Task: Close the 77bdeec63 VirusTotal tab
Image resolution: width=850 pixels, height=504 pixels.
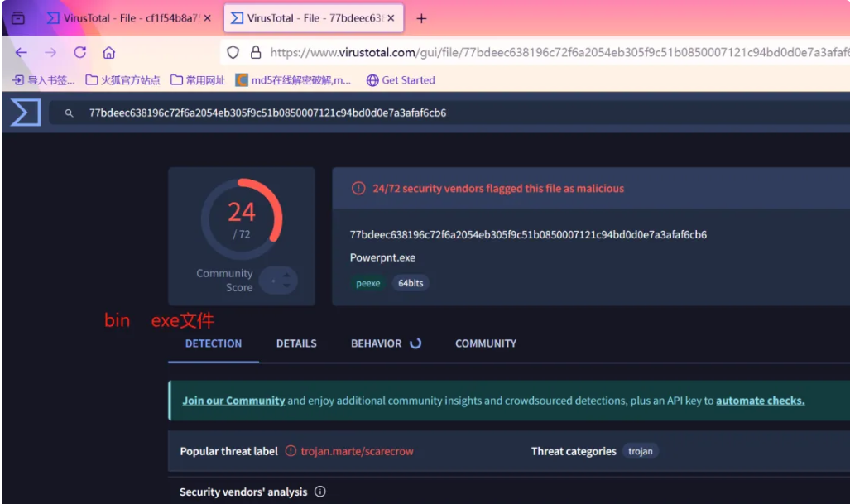Action: click(391, 18)
